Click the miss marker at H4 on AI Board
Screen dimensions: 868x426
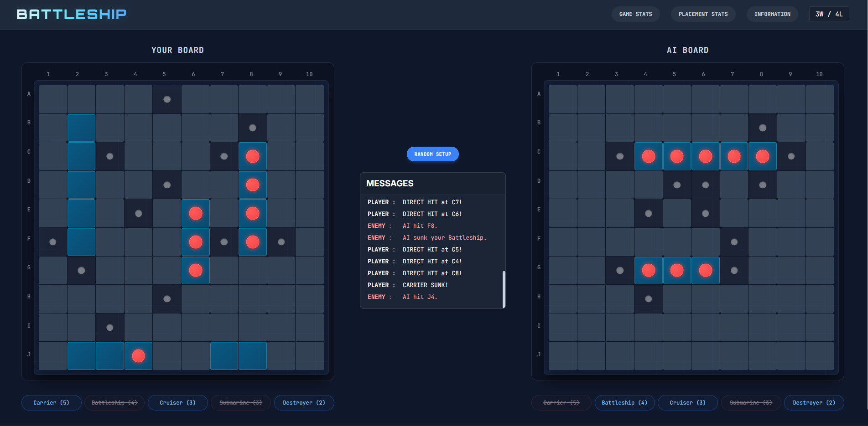pos(648,299)
